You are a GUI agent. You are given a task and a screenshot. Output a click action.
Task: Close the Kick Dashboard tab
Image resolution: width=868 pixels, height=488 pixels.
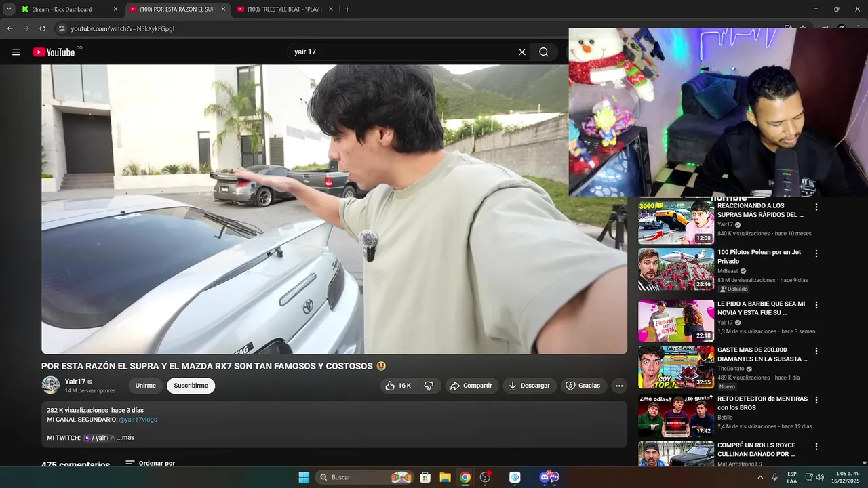click(115, 9)
